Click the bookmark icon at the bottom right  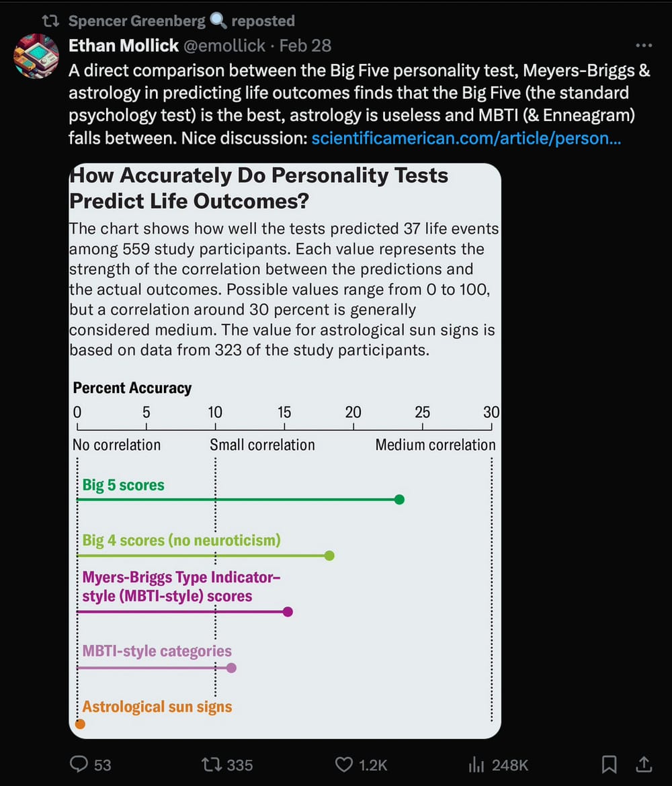click(610, 764)
